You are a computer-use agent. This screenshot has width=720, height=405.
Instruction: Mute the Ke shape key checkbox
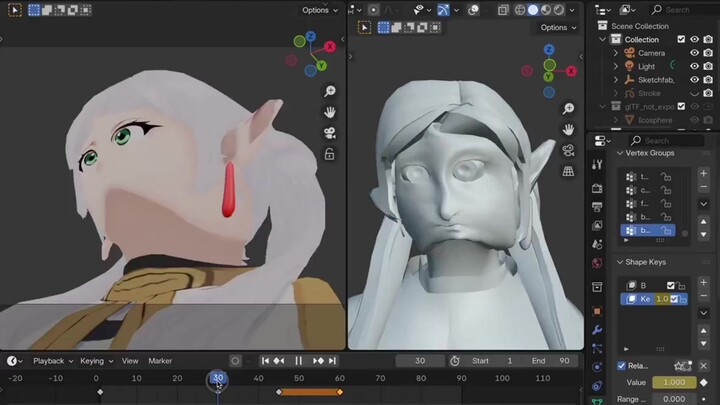674,299
